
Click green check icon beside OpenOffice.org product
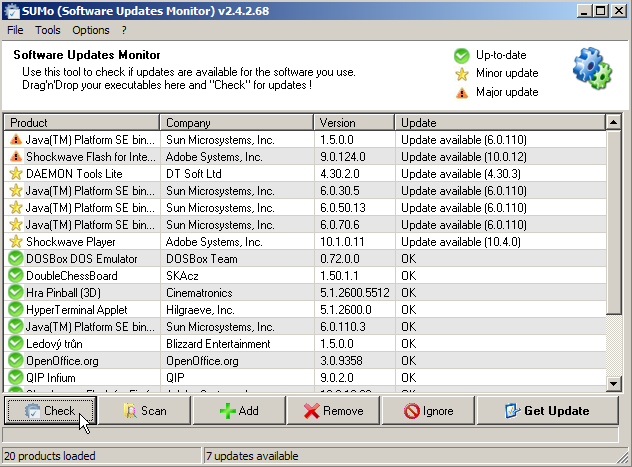click(x=16, y=361)
